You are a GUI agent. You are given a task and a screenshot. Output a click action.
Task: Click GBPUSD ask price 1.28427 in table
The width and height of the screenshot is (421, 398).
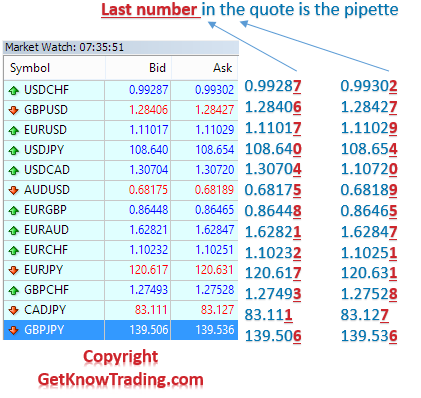point(214,110)
